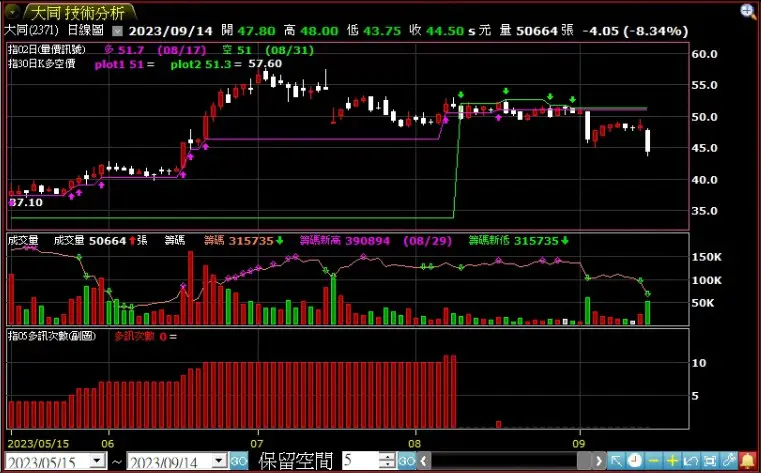Click the magnifier zoom-in icon at top right

click(x=748, y=11)
